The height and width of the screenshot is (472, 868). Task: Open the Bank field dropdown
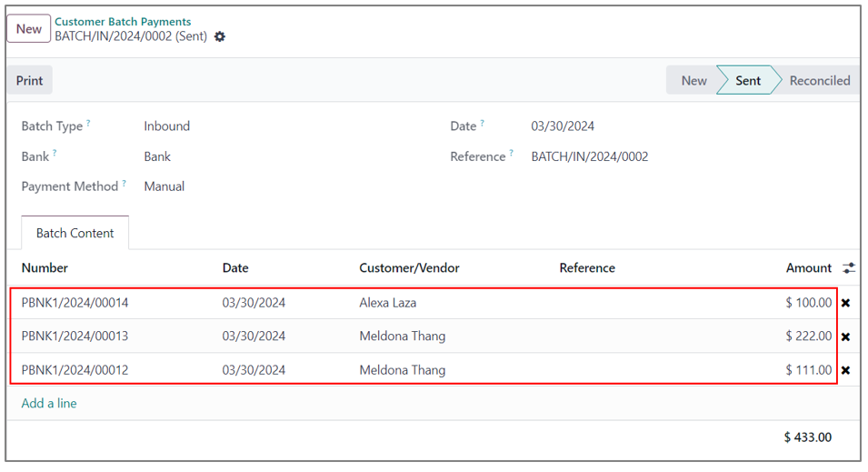[157, 156]
